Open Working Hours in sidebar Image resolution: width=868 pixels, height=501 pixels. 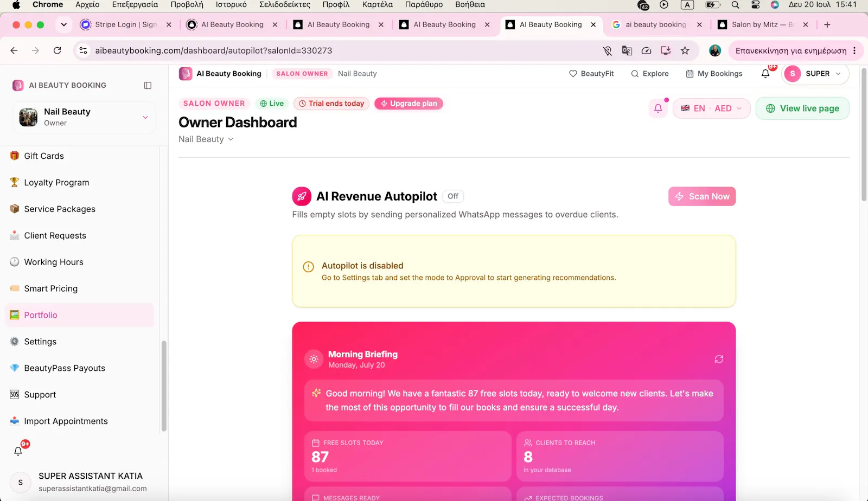(x=80, y=262)
